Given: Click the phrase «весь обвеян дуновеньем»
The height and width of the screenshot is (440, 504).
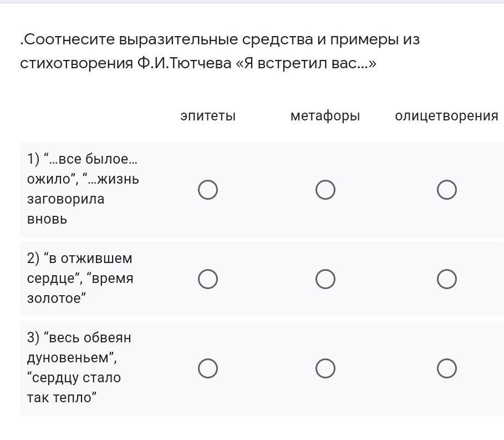Looking at the screenshot, I should coord(79,347).
